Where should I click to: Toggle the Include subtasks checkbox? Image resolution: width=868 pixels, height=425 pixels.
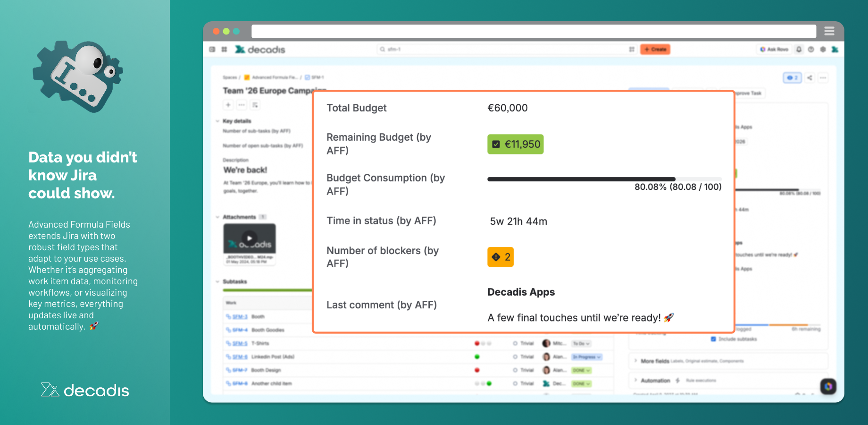coord(713,339)
